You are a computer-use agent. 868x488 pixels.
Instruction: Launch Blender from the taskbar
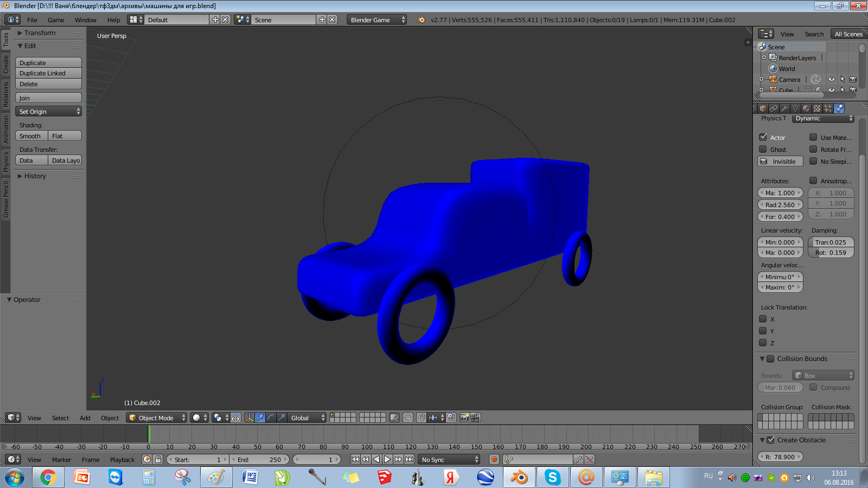pos(519,477)
